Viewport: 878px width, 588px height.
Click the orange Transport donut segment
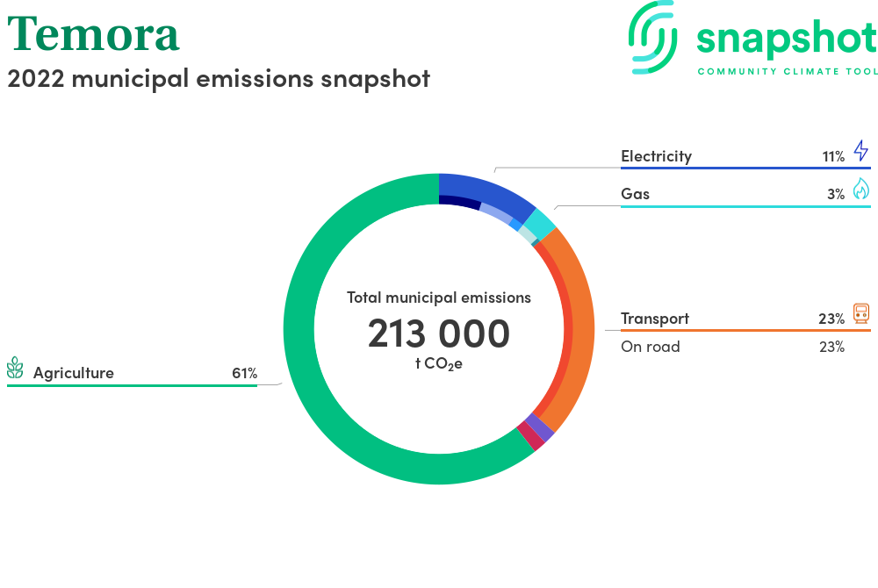[x=582, y=330]
